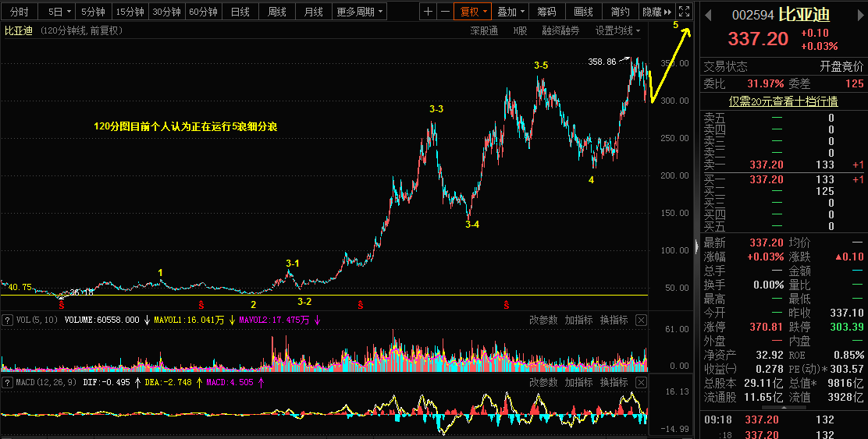
Task: Click the 净资产 value 32.92
Action: tap(770, 355)
